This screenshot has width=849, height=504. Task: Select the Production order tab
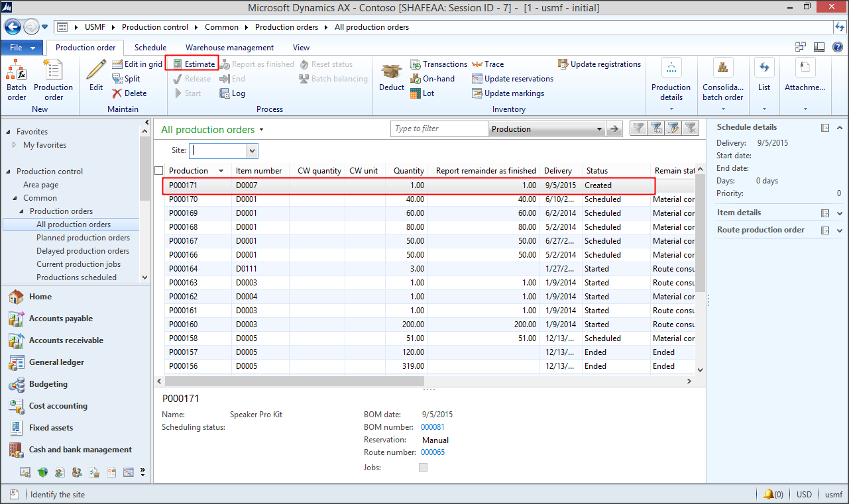(x=85, y=48)
